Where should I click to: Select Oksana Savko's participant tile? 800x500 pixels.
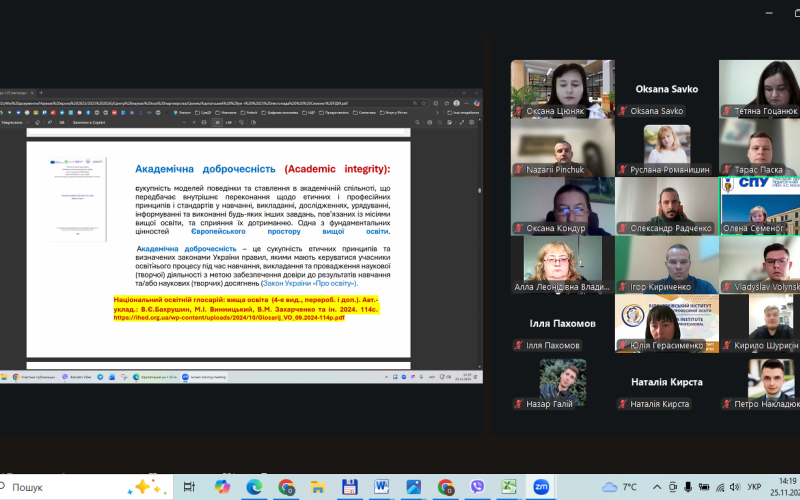click(665, 90)
